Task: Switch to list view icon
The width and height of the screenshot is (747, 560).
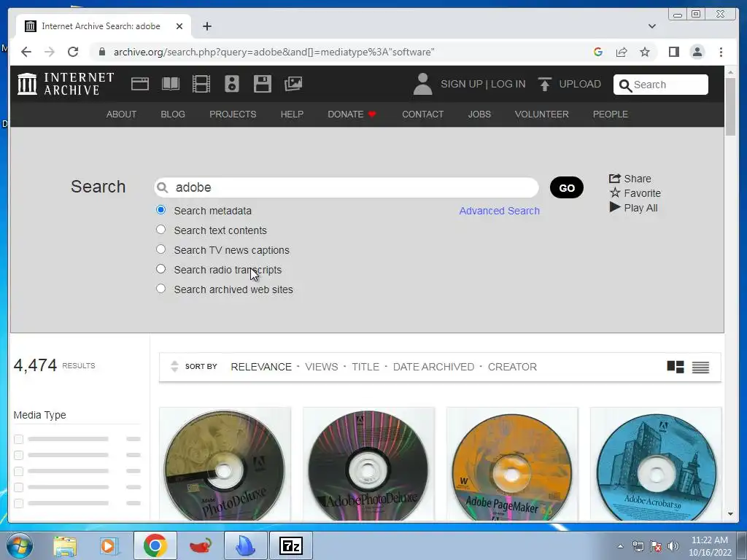Action: [x=701, y=367]
